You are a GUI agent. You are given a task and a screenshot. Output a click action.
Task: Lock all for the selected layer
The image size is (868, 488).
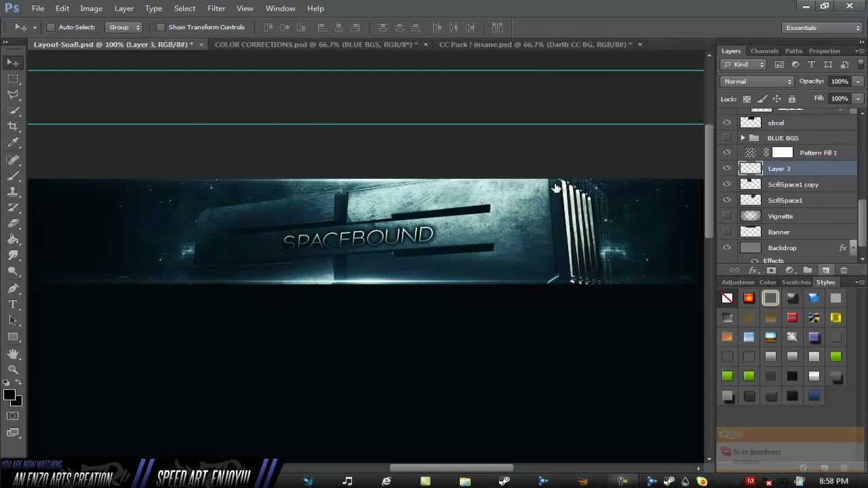click(791, 99)
